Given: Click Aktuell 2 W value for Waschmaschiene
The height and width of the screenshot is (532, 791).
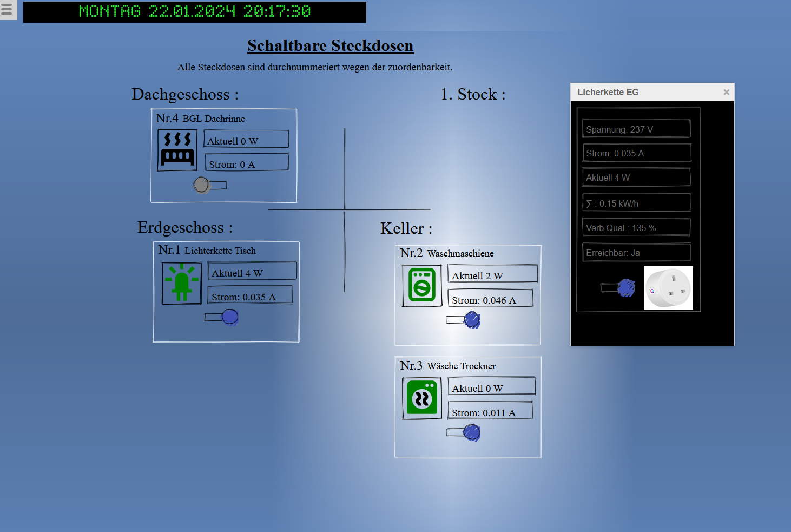Looking at the screenshot, I should 492,275.
